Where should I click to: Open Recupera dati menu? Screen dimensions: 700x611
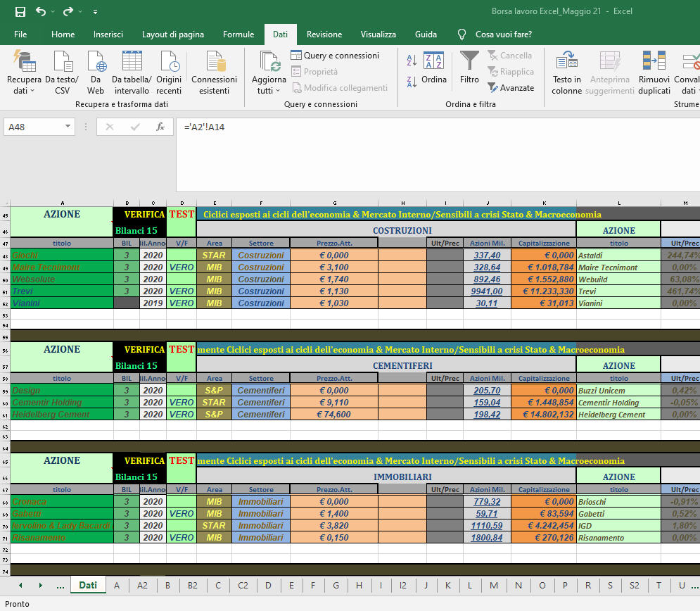click(24, 73)
